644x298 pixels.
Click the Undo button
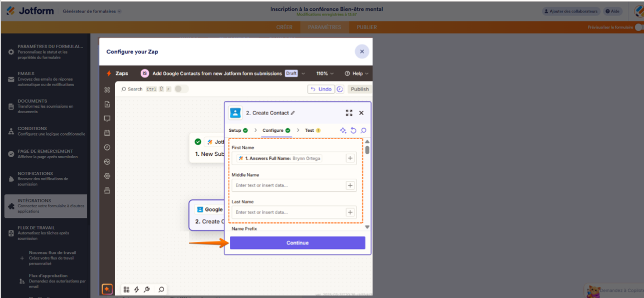point(320,89)
